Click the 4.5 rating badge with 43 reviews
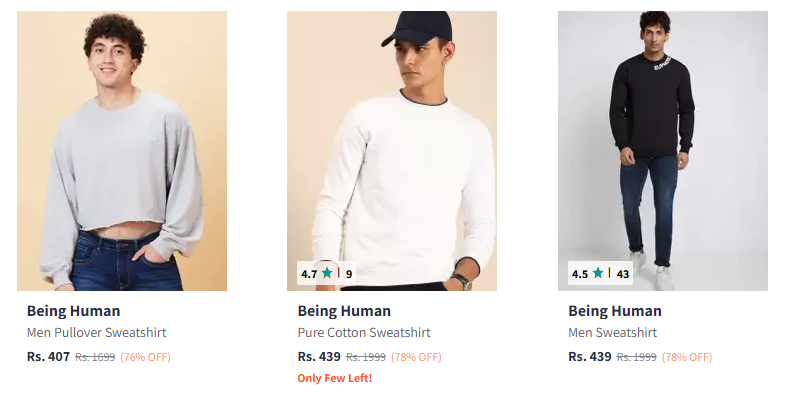This screenshot has height=398, width=801. click(600, 273)
